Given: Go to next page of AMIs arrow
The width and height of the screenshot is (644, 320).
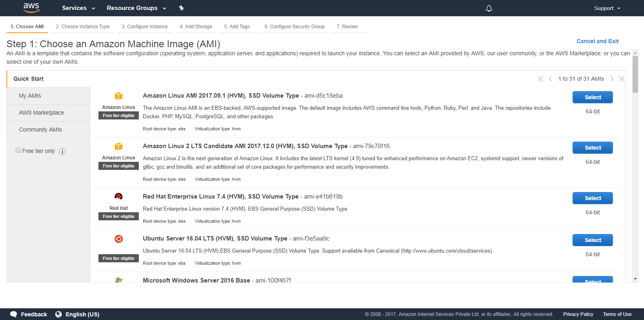Looking at the screenshot, I should (x=612, y=79).
